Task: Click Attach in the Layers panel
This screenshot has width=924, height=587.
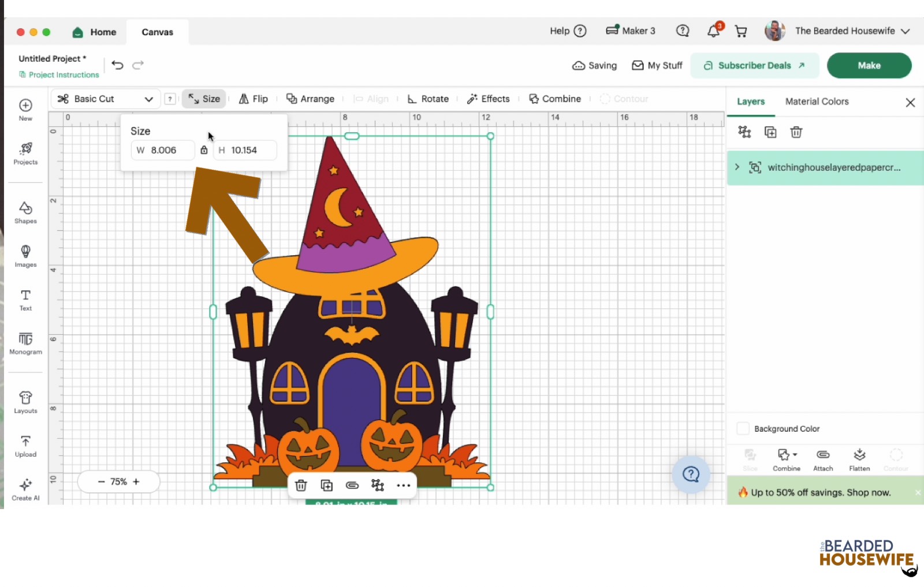Action: (x=823, y=460)
